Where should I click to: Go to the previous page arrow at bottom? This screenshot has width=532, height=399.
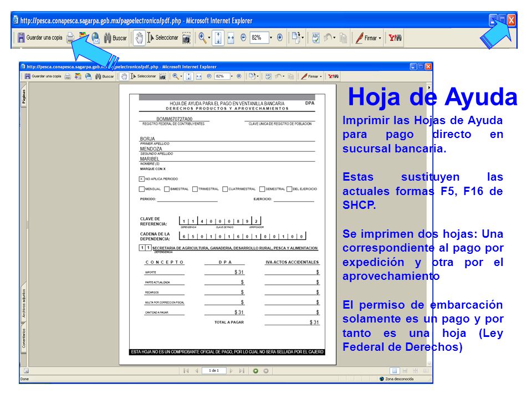tap(196, 371)
